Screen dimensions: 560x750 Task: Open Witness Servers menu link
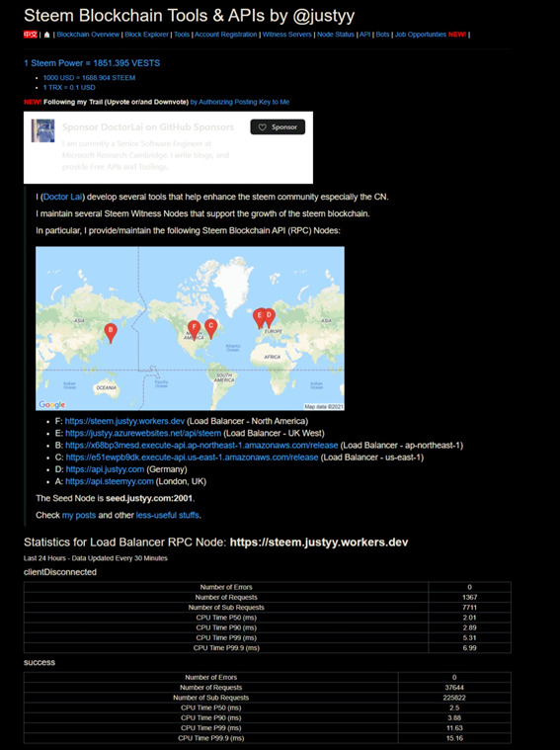pyautogui.click(x=287, y=35)
